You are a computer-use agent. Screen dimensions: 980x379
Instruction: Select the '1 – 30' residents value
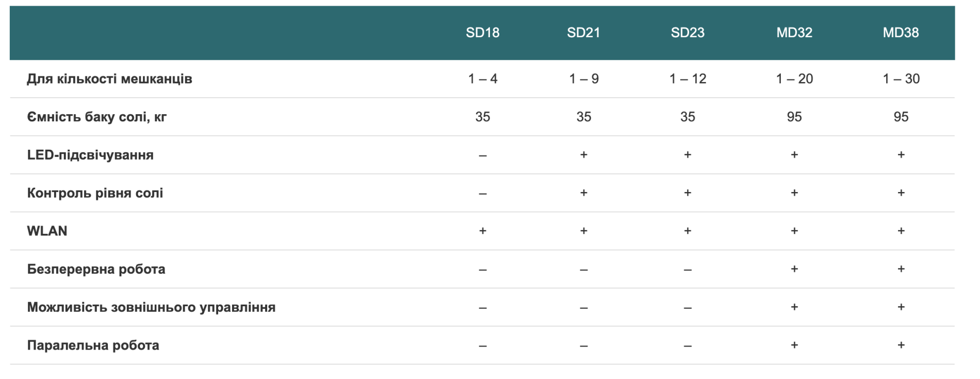pyautogui.click(x=901, y=79)
